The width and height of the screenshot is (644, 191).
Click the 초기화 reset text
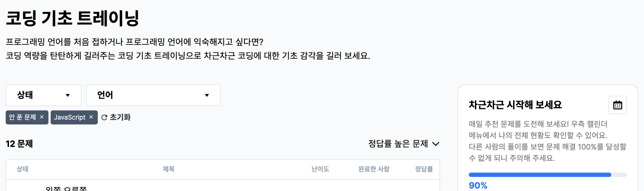click(120, 117)
